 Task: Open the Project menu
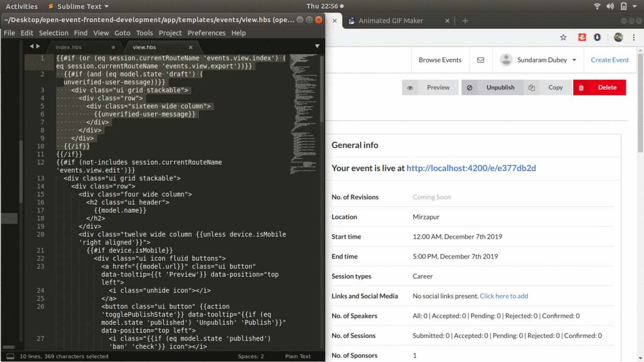(170, 33)
